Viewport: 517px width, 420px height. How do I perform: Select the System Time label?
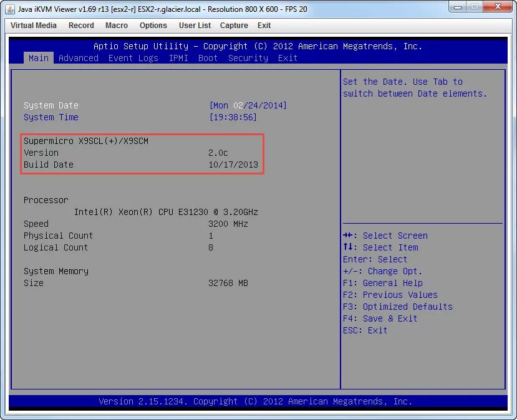(51, 117)
